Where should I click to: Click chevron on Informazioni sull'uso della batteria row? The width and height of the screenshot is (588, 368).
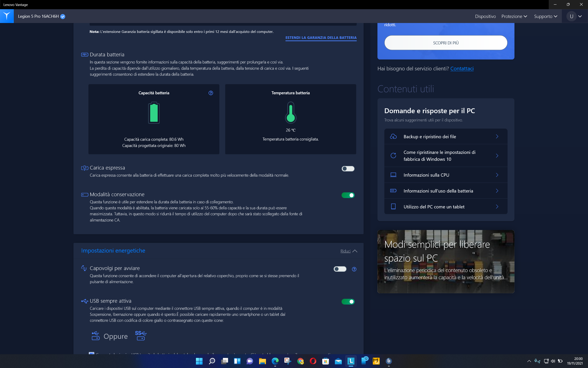tap(497, 191)
